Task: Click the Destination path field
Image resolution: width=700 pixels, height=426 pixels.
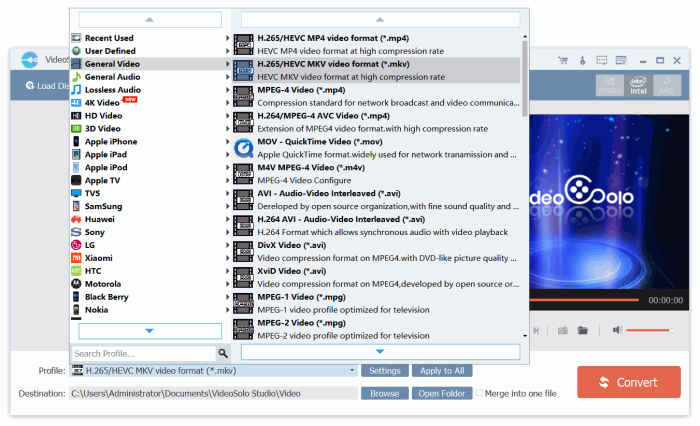Action: coord(213,393)
